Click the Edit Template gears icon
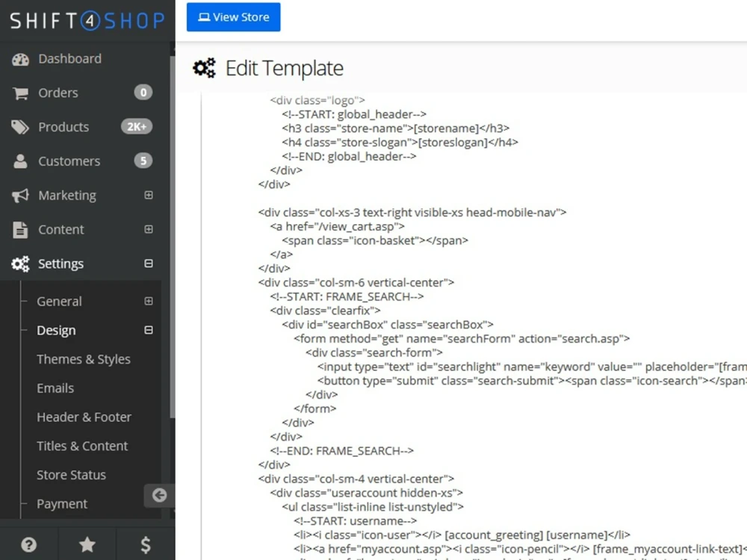Viewport: 747px width, 560px height. point(204,68)
